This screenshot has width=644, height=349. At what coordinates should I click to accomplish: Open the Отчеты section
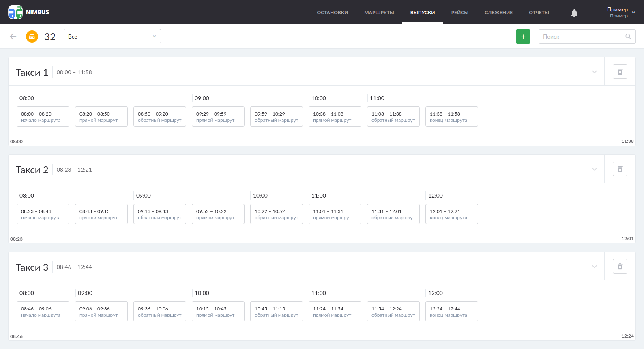(539, 13)
